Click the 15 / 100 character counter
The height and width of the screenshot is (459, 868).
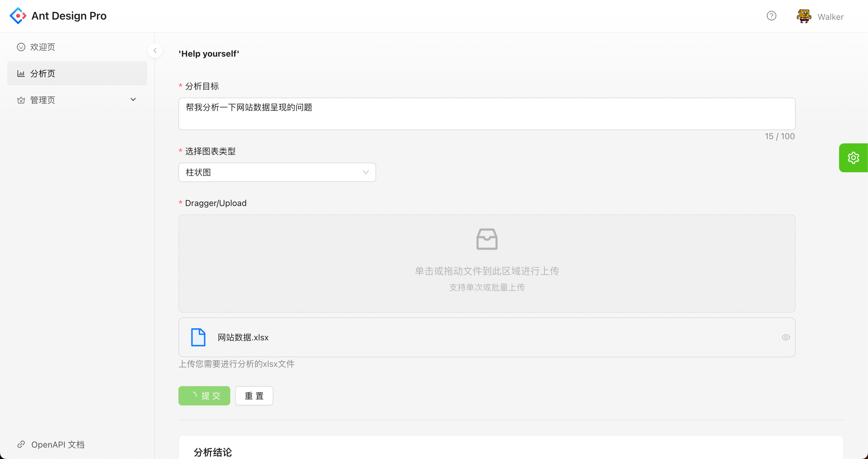point(779,136)
